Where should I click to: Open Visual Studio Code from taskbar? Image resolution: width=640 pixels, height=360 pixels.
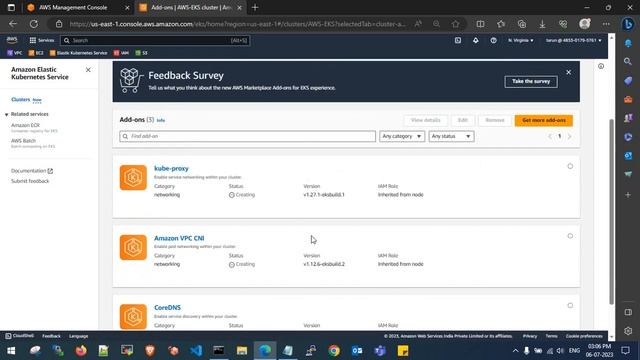196,351
